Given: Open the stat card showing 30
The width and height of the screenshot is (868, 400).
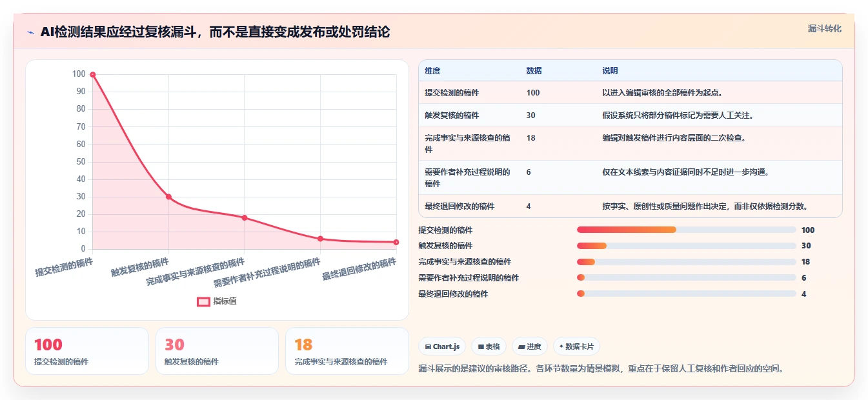Looking at the screenshot, I should coord(217,351).
